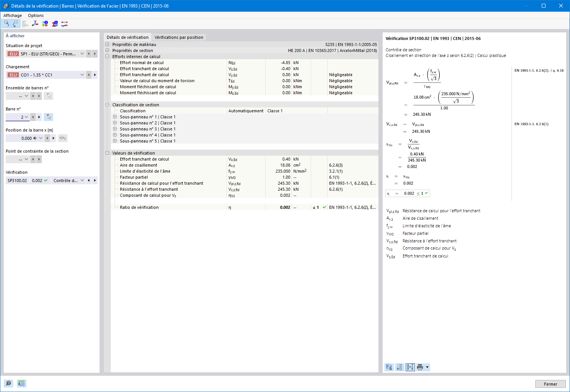
Task: Select the Aire de cisaillement row
Action: [245, 165]
